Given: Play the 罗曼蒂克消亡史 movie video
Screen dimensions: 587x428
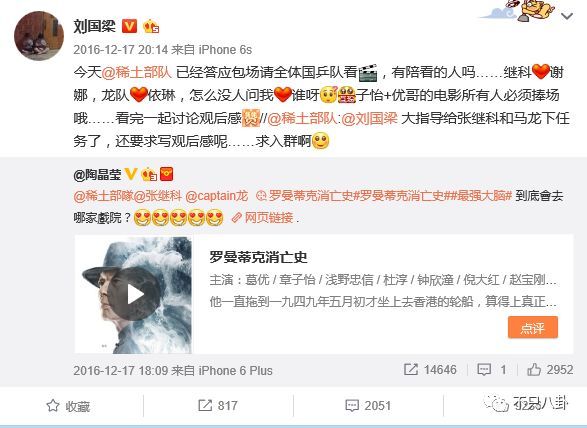Looking at the screenshot, I should click(x=135, y=294).
